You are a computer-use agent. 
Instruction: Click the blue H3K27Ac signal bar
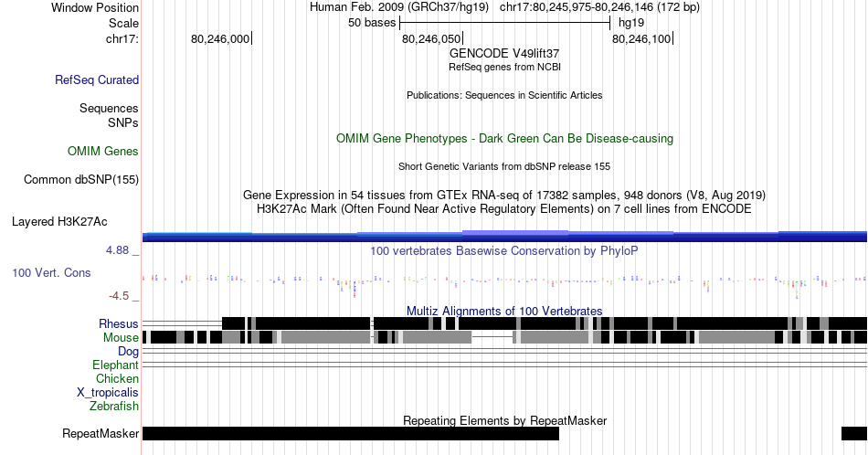pyautogui.click(x=504, y=237)
